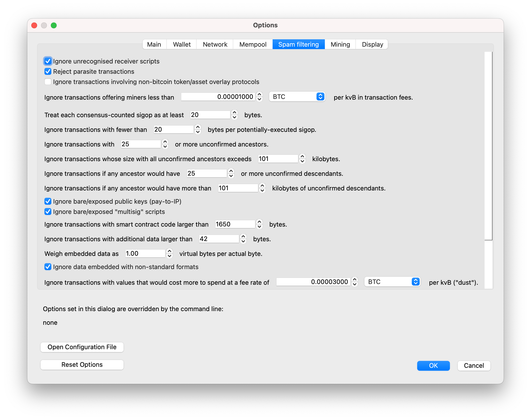Go to the Mining tab

coord(340,44)
